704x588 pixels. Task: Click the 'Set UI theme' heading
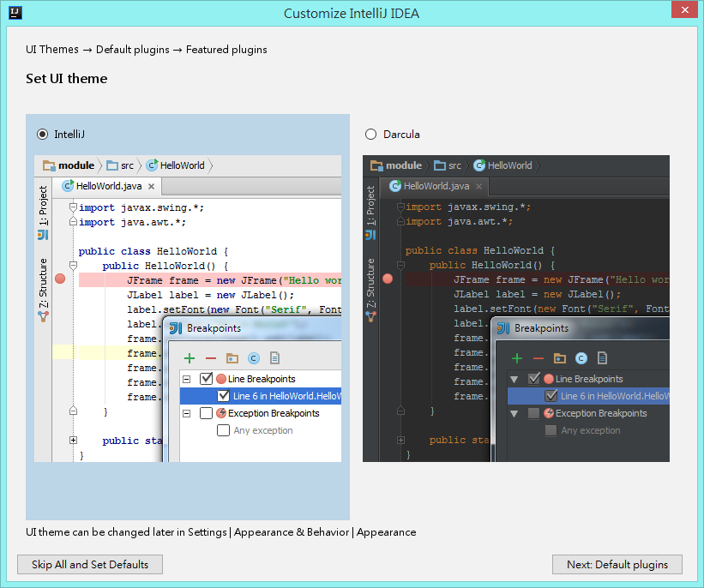tap(66, 79)
